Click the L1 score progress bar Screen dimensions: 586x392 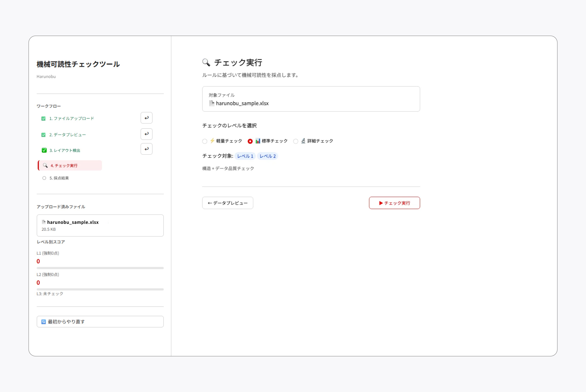[x=100, y=268]
